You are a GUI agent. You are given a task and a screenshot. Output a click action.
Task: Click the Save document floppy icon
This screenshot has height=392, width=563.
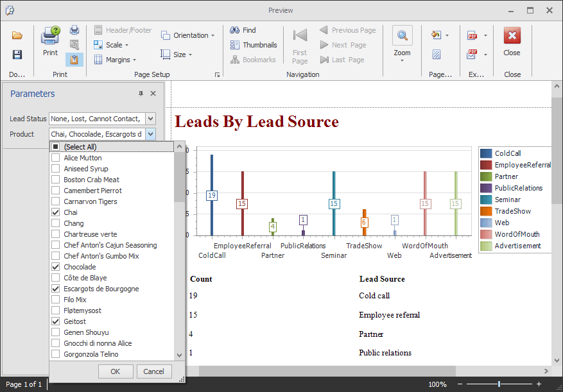[x=17, y=55]
